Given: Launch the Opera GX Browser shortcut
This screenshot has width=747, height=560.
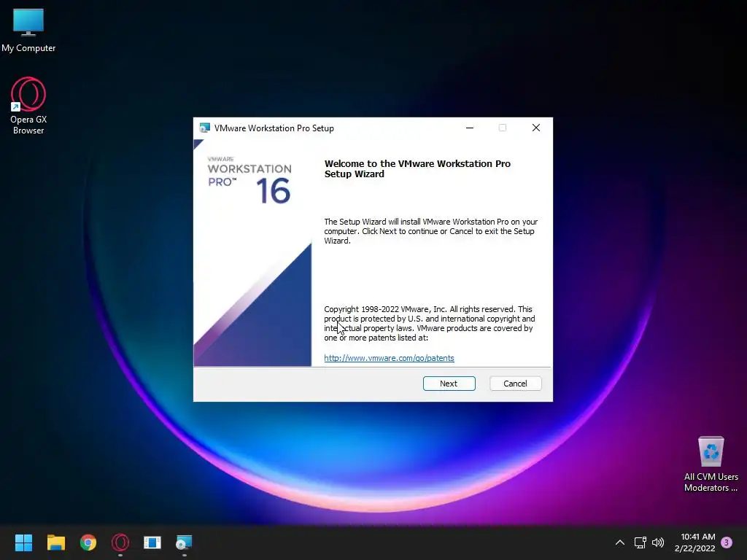Looking at the screenshot, I should [x=28, y=106].
